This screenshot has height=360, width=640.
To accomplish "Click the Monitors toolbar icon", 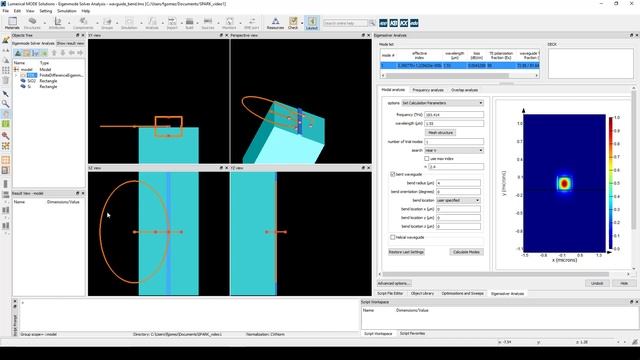I will pos(229,23).
